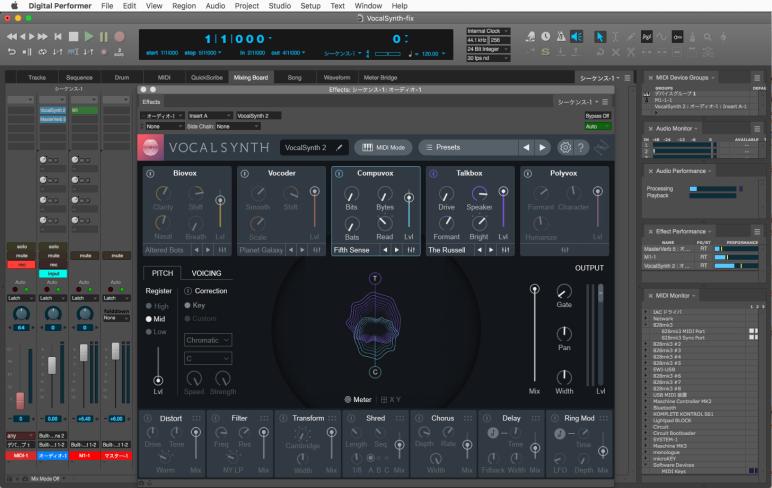772x488 pixels.
Task: Click the zoom magnifier tool
Action: pos(708,36)
